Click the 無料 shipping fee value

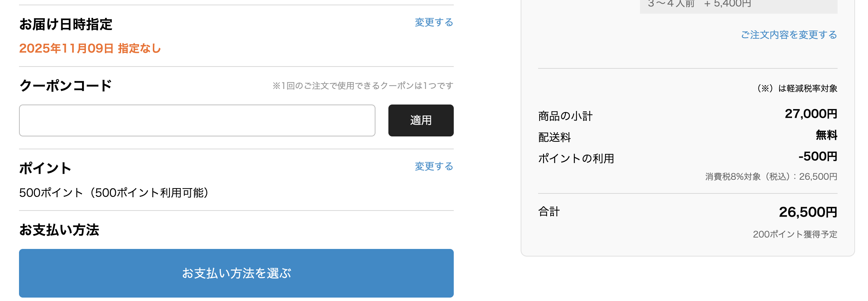[826, 135]
